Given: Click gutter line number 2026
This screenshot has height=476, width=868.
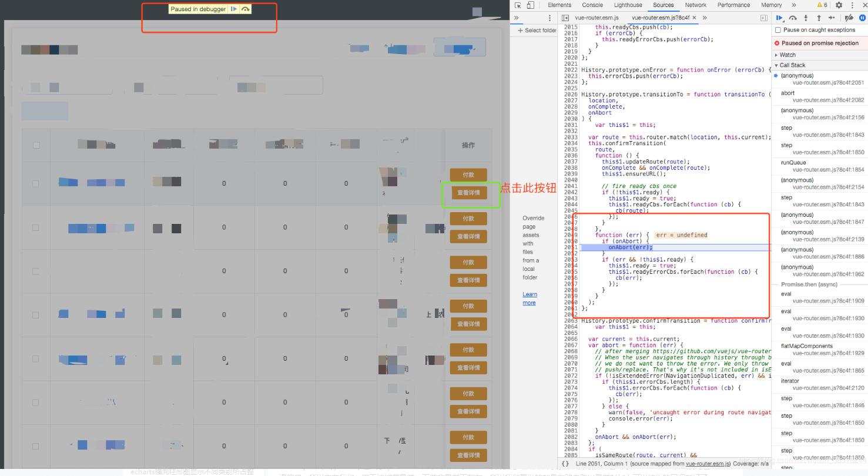Looking at the screenshot, I should 570,94.
